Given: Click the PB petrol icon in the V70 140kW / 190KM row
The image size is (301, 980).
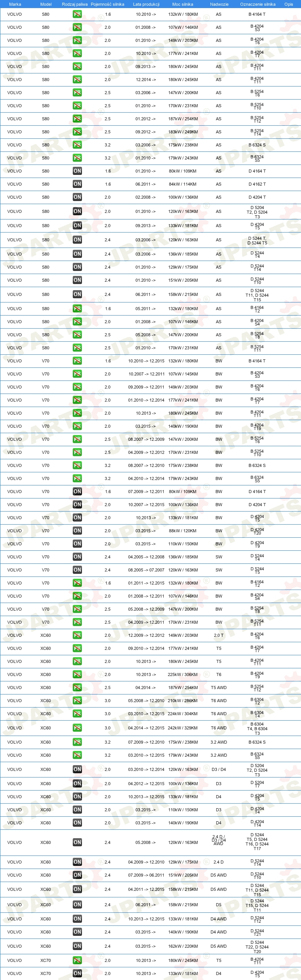Looking at the screenshot, I should pyautogui.click(x=77, y=426).
